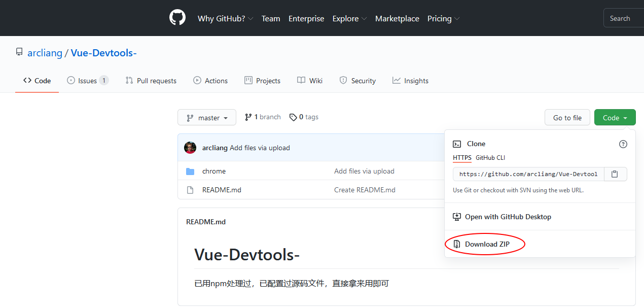Click the copy URL clipboard icon
This screenshot has height=308, width=644.
tap(615, 174)
